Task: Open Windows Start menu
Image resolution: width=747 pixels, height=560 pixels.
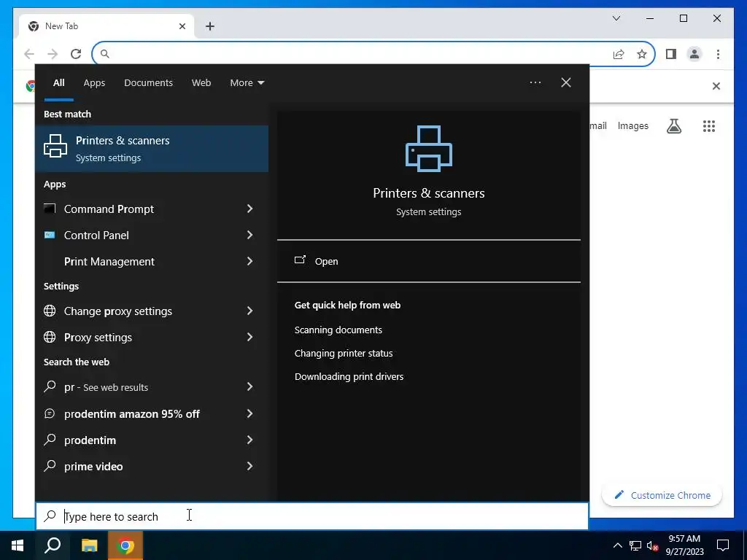Action: (x=18, y=545)
